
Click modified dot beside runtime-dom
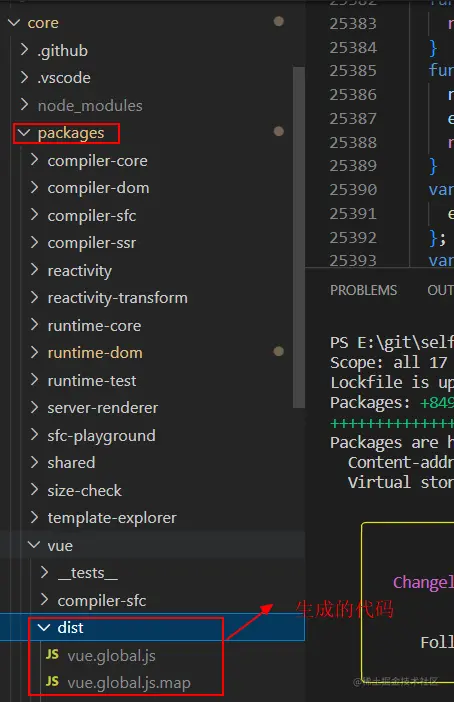click(278, 351)
